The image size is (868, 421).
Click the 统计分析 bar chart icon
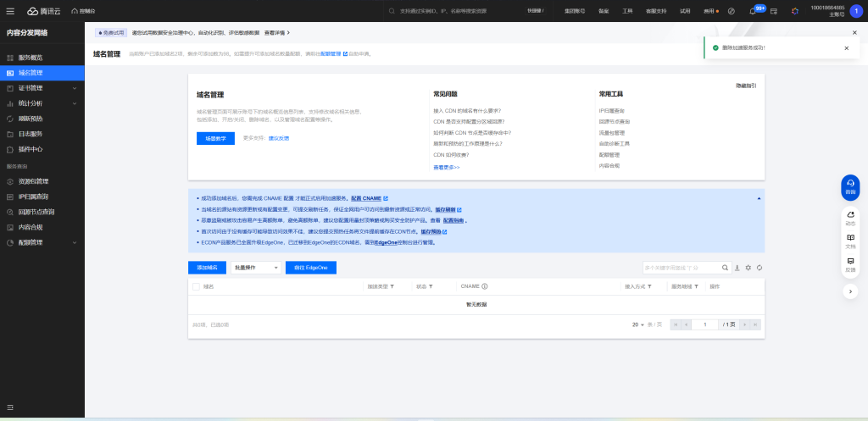pos(10,103)
